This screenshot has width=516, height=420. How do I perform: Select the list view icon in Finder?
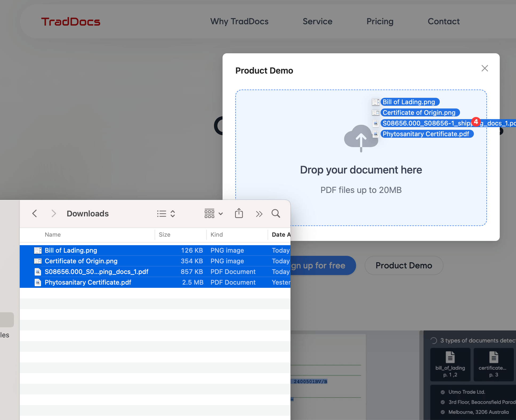161,213
